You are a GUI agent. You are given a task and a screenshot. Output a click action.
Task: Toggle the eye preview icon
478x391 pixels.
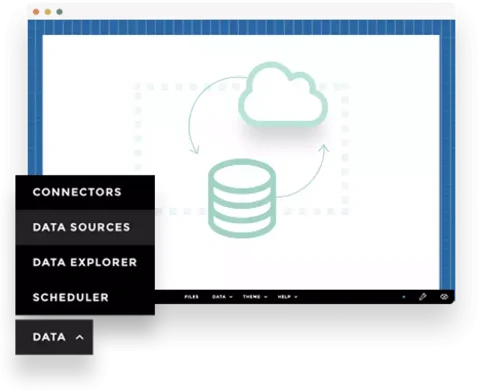444,297
